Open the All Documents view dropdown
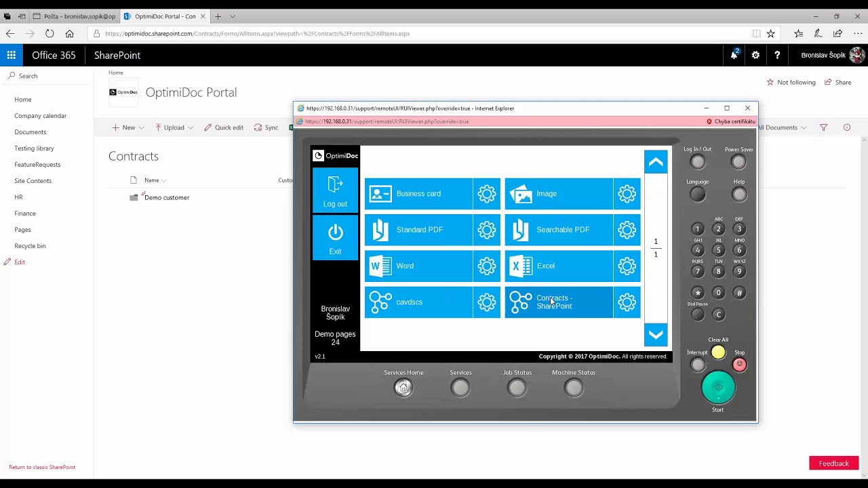 pos(782,127)
